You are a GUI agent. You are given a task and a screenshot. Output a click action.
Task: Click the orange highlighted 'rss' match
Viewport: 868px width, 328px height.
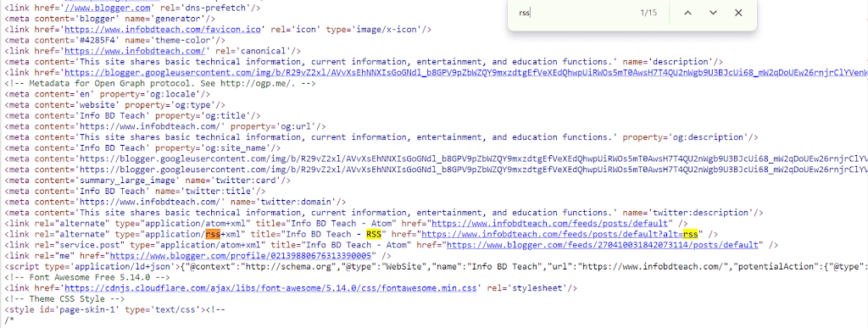pos(213,235)
